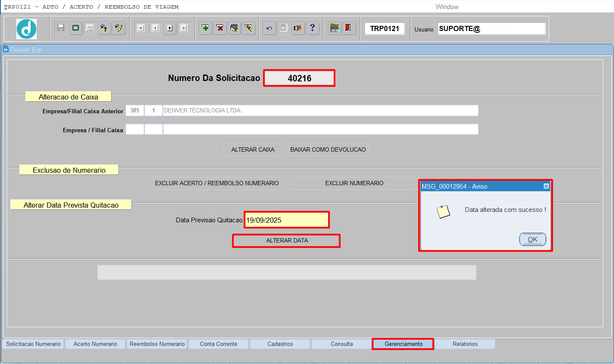Image resolution: width=614 pixels, height=364 pixels.
Task: Click the Data Previsao Quitacao field
Action: click(287, 220)
